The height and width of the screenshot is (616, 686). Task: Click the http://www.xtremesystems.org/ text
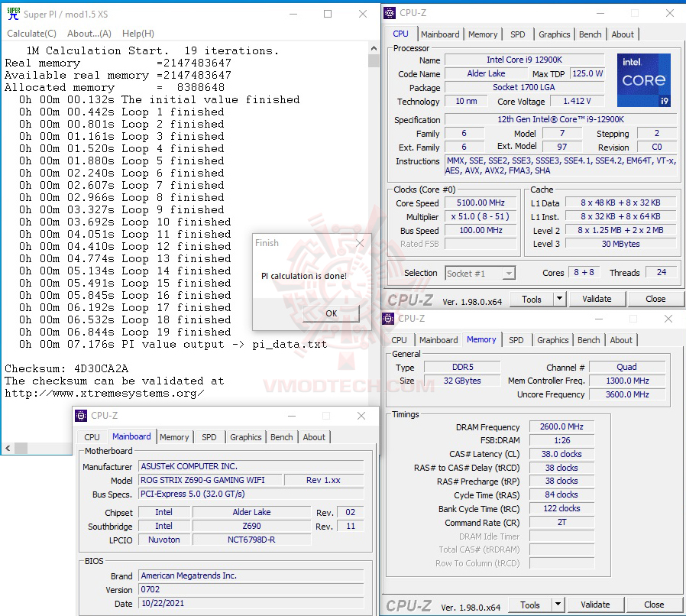click(x=104, y=393)
